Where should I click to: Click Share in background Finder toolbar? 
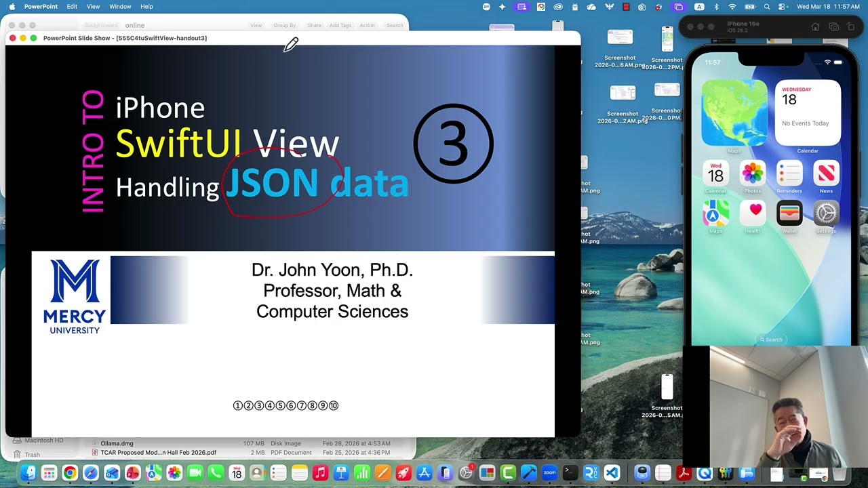tap(314, 26)
